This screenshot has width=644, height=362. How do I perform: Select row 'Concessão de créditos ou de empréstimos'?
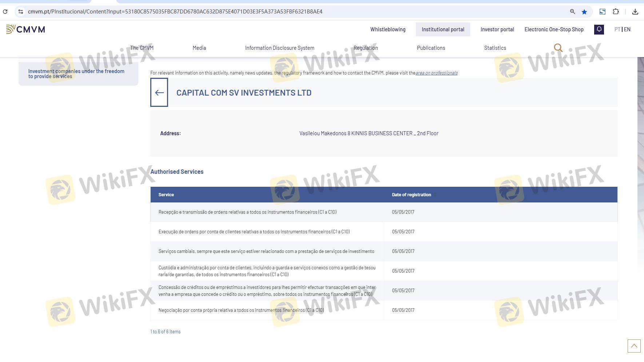click(x=384, y=290)
